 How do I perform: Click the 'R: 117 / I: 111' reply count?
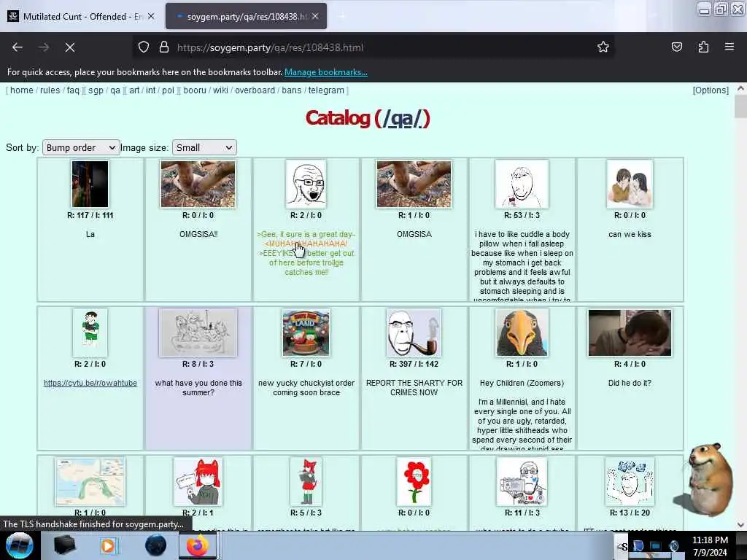click(90, 215)
